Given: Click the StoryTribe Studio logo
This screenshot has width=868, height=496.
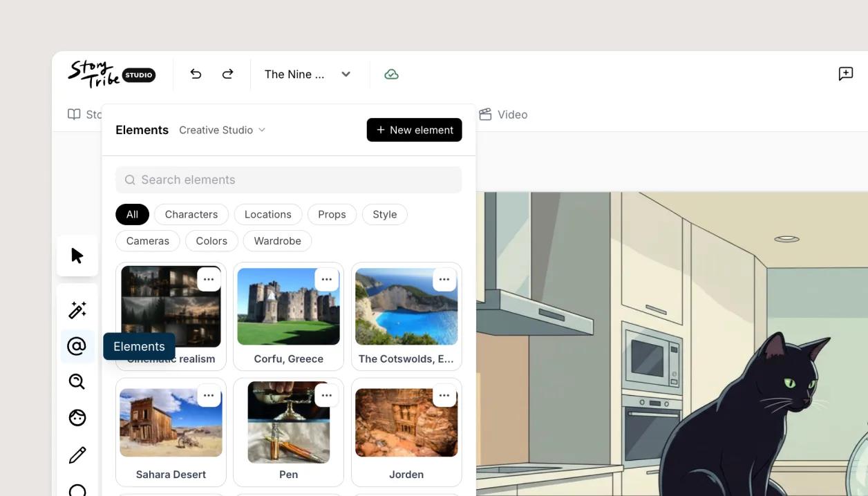Looking at the screenshot, I should [111, 74].
